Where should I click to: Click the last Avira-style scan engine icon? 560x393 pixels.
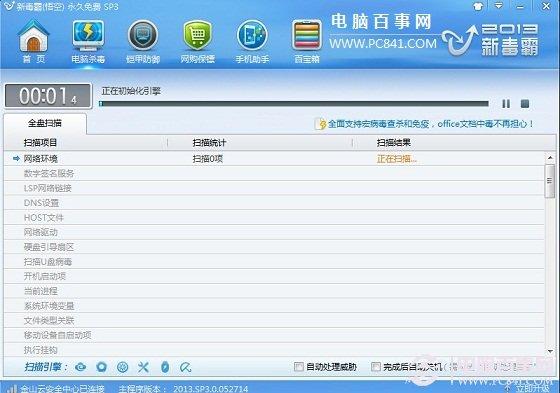pos(186,367)
